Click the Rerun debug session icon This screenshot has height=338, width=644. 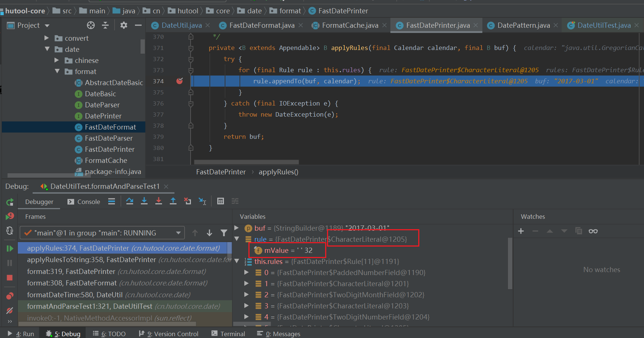[10, 202]
